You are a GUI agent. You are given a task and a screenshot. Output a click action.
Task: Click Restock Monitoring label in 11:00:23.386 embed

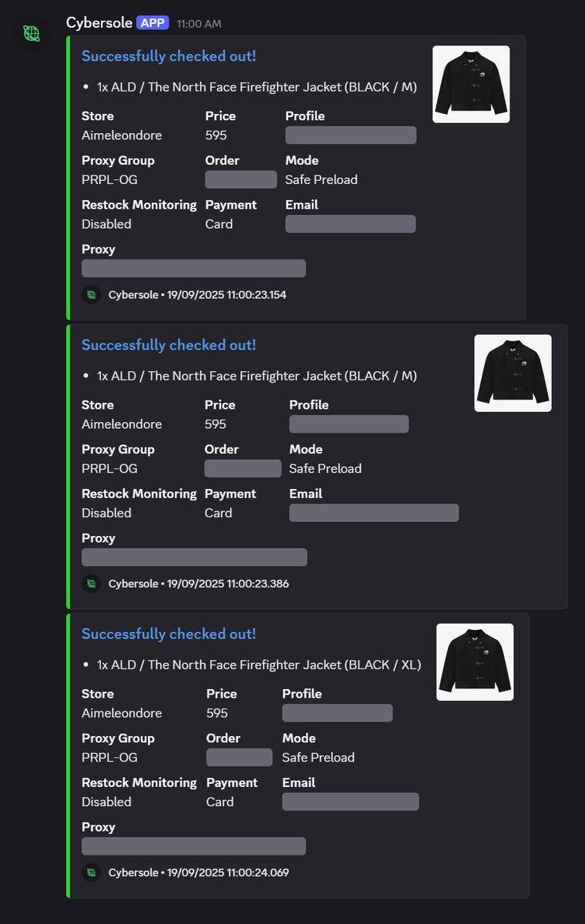coord(139,494)
